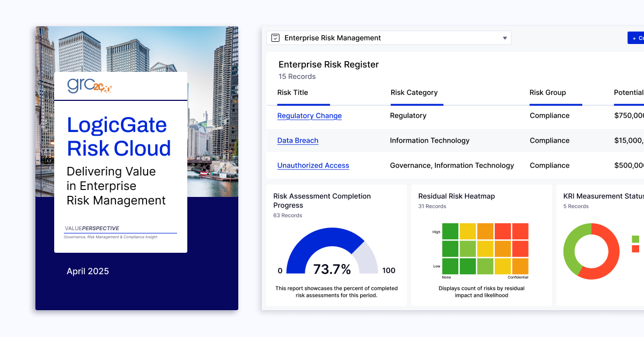
Task: Click the $15,000 value in Data Breach row
Action: pos(629,141)
